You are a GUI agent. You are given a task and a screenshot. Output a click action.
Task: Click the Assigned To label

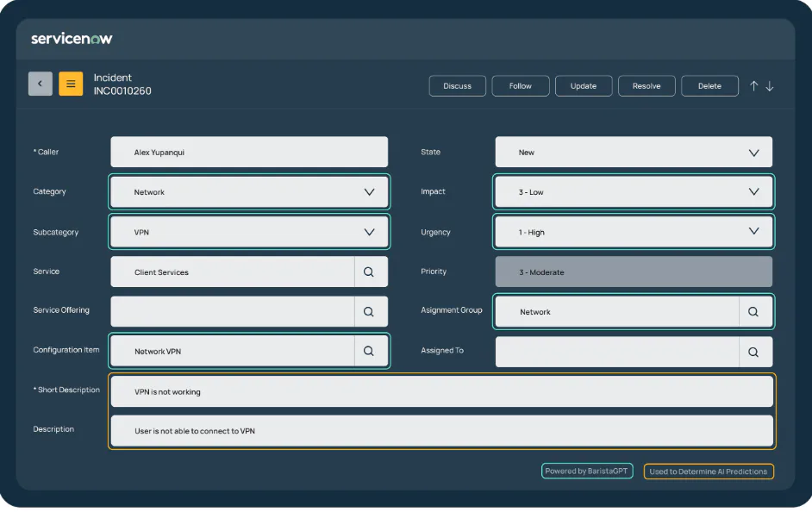click(x=442, y=351)
